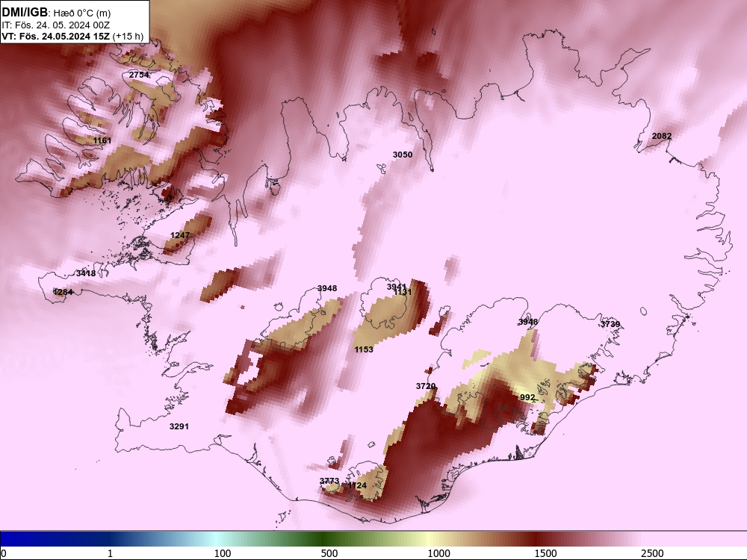
Task: Pick the 3720 height label
Action: tap(426, 386)
